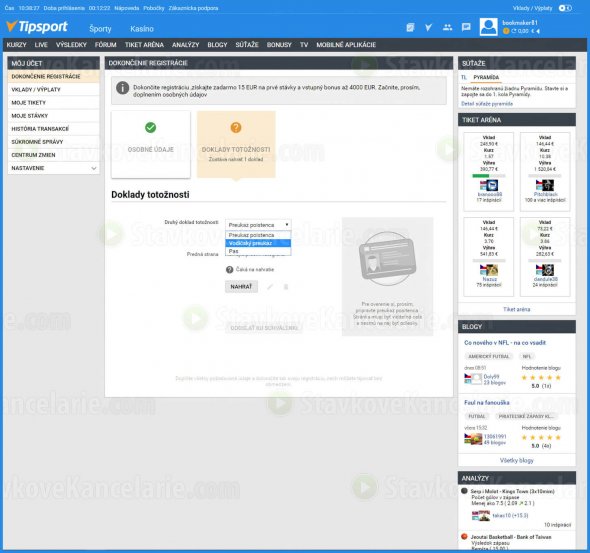The height and width of the screenshot is (553, 590).
Task: Toggle the switch next to Vklady / Výplaty
Action: click(x=565, y=8)
